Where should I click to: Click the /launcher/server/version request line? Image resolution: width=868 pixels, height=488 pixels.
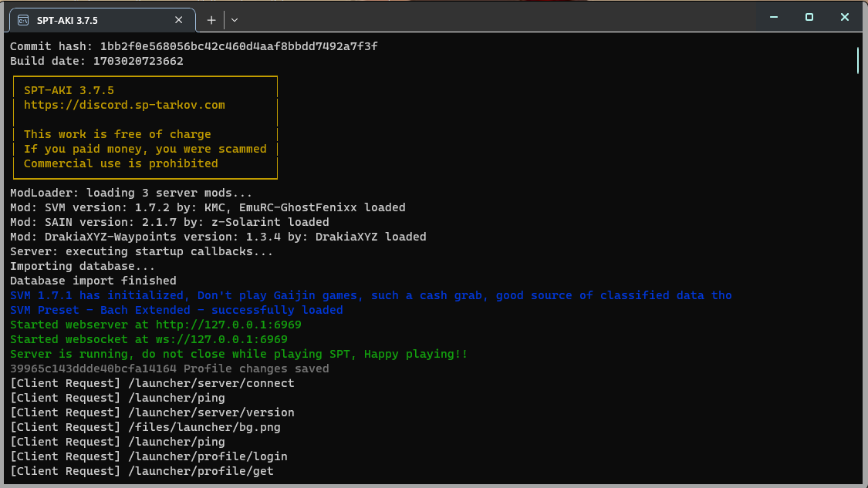pyautogui.click(x=152, y=412)
